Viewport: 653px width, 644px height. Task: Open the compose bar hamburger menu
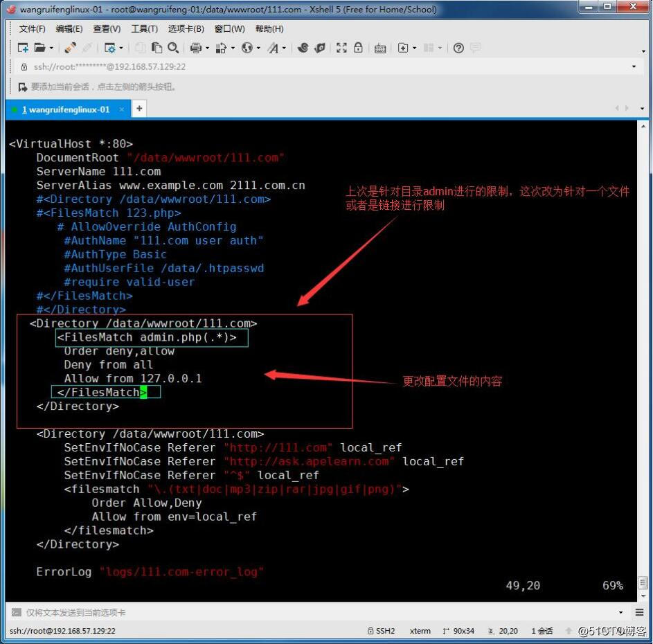pyautogui.click(x=640, y=612)
